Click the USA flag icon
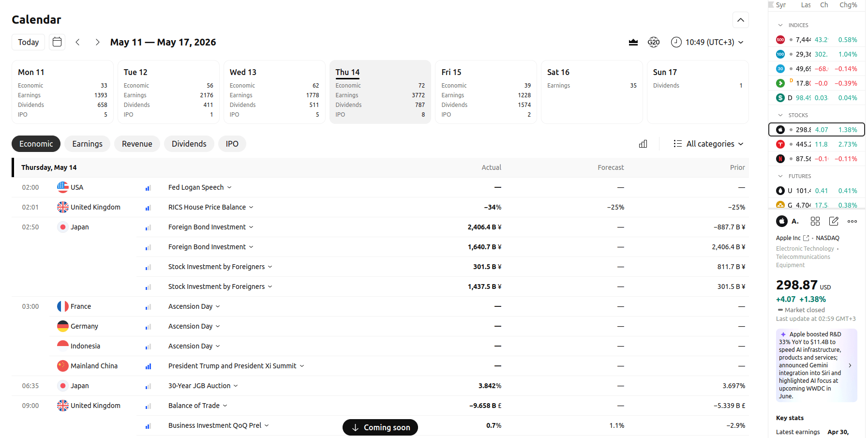868x438 pixels. (x=63, y=187)
